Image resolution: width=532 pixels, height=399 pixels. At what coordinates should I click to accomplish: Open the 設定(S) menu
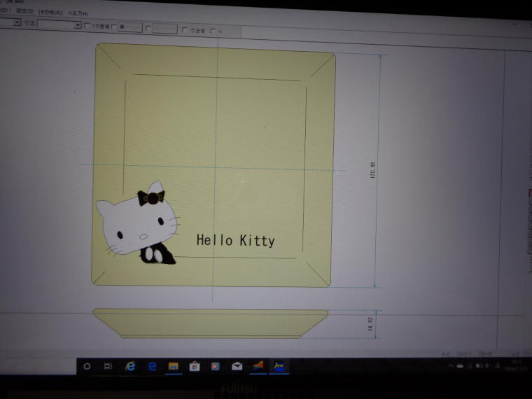click(24, 11)
